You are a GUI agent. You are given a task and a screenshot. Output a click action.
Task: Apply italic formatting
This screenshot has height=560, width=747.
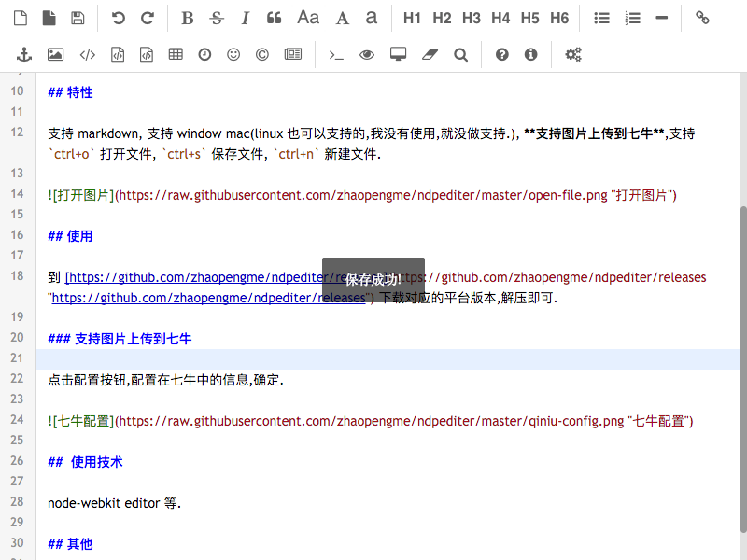(245, 18)
